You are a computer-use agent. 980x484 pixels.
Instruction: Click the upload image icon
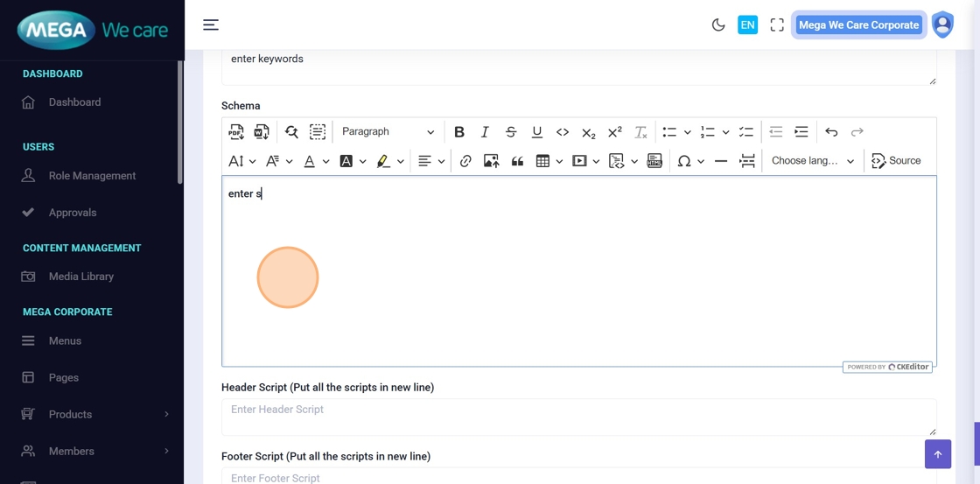(491, 161)
